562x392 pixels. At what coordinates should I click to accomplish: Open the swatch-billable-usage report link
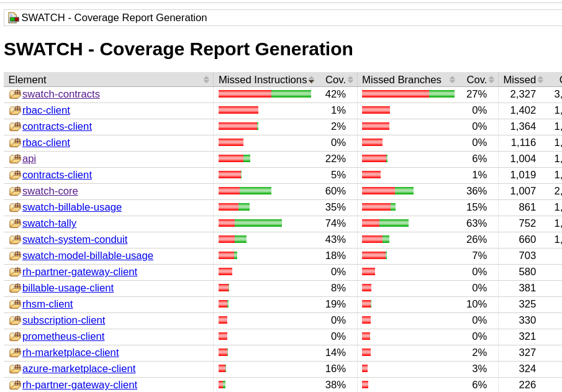72,207
